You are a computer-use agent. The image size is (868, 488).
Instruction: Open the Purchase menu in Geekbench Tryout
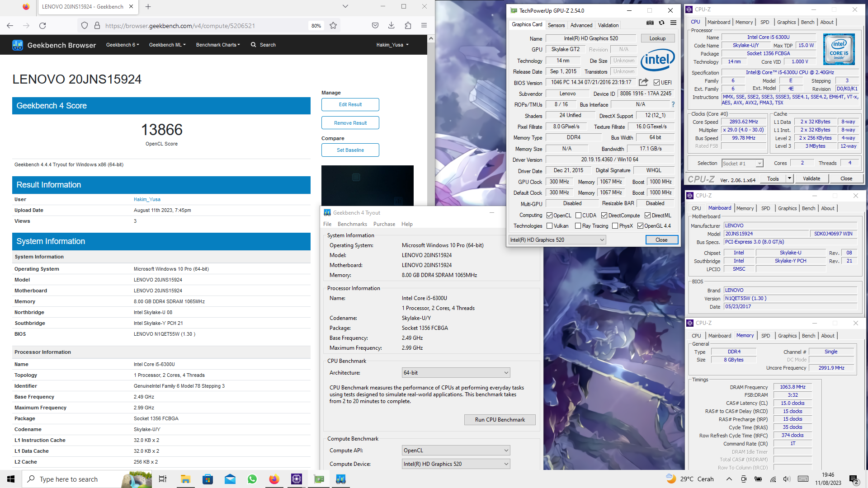(x=384, y=224)
